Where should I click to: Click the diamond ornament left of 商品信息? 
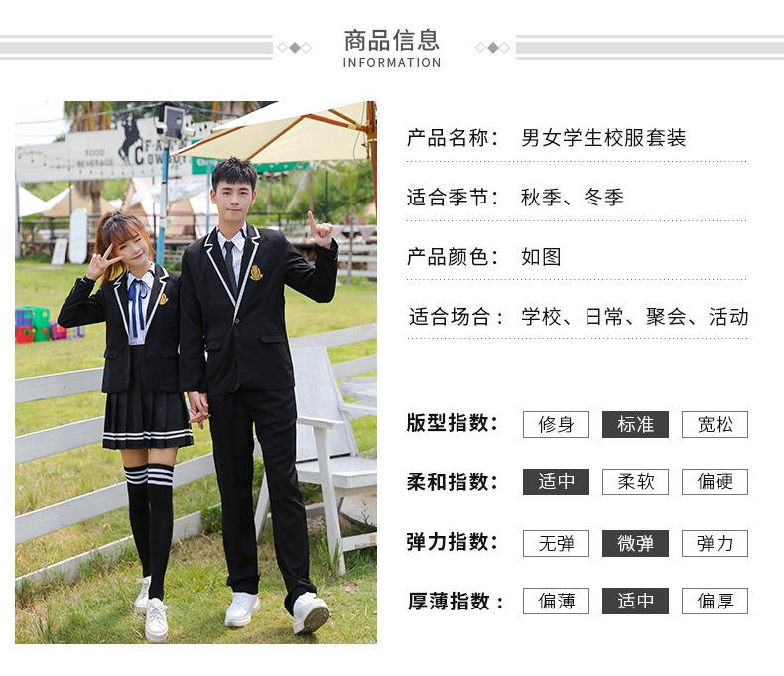point(294,47)
